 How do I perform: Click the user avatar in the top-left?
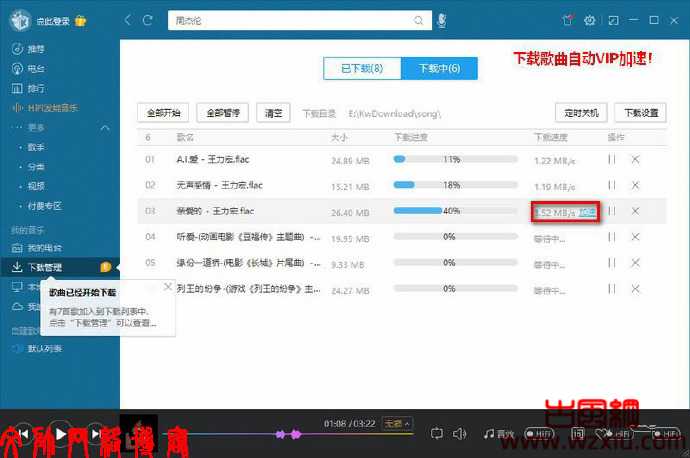20,20
